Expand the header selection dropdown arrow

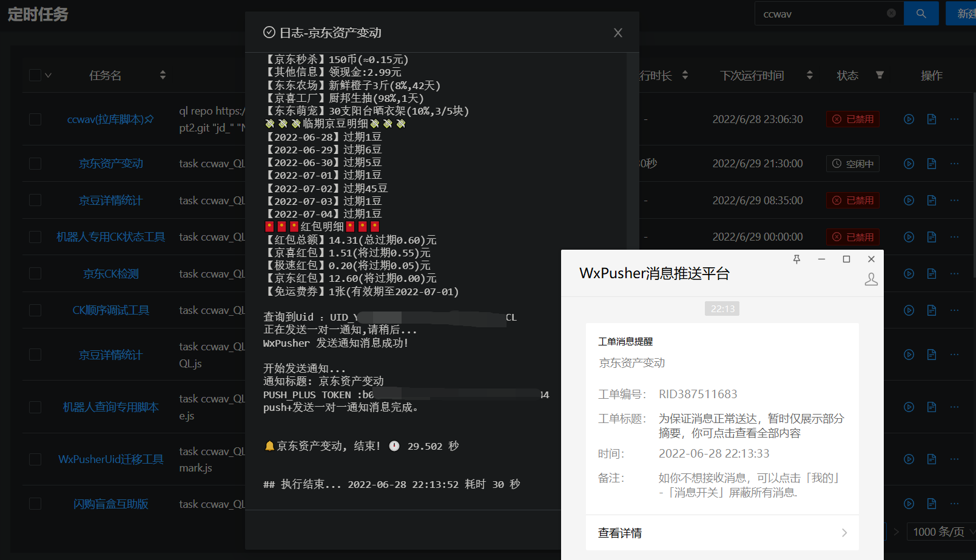click(x=48, y=75)
